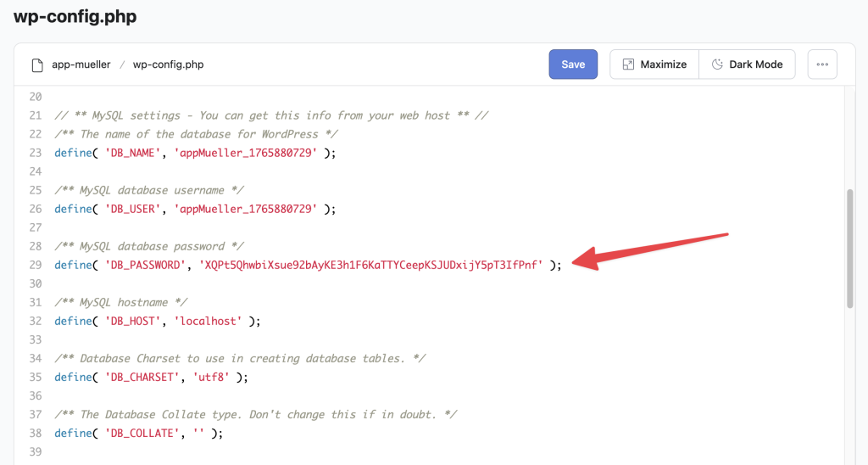
Task: Click line number 29 in the gutter
Action: (35, 265)
